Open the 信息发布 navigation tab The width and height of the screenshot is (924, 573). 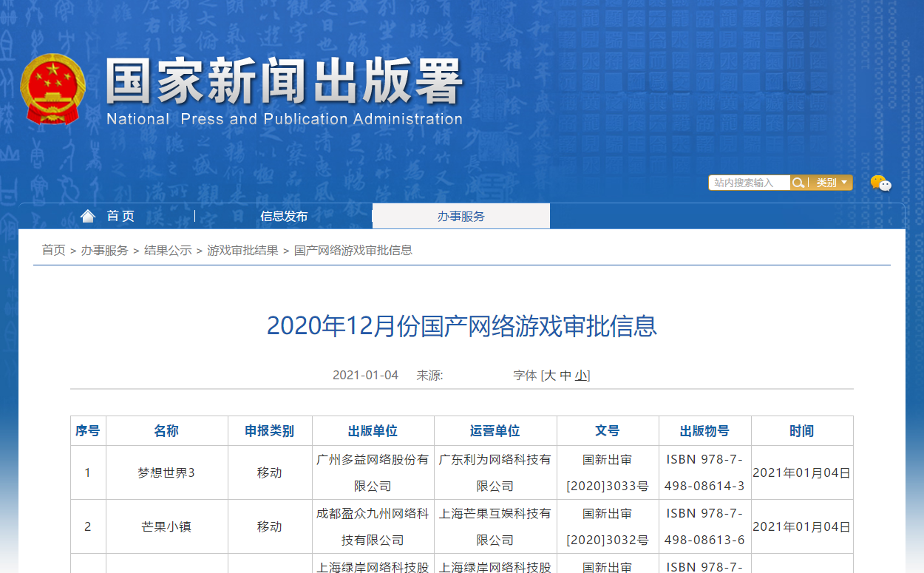[284, 216]
